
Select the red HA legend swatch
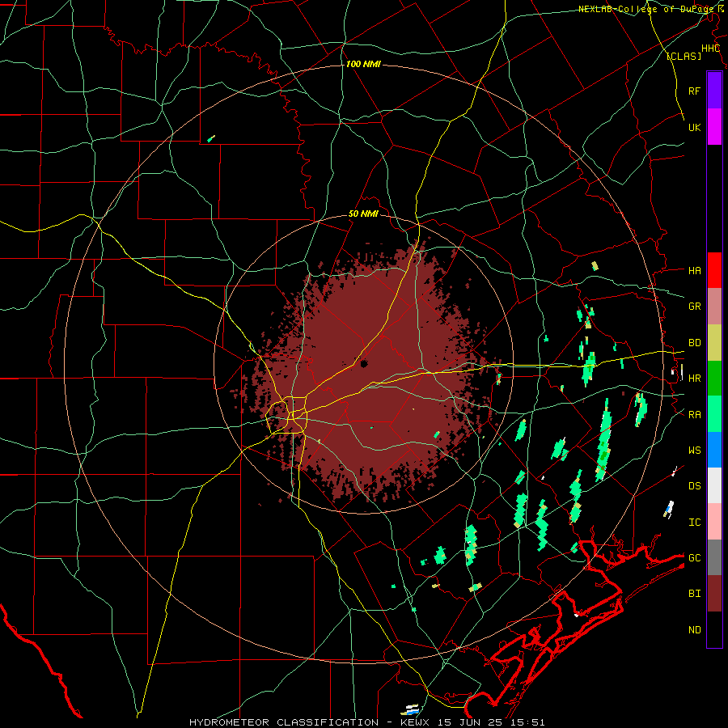pos(714,270)
